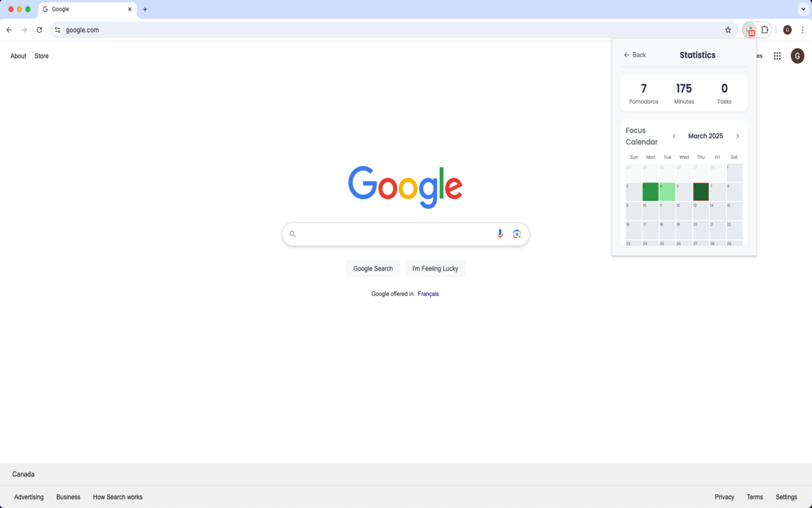Viewport: 812px width, 508px height.
Task: Open the Store menu item
Action: click(41, 56)
